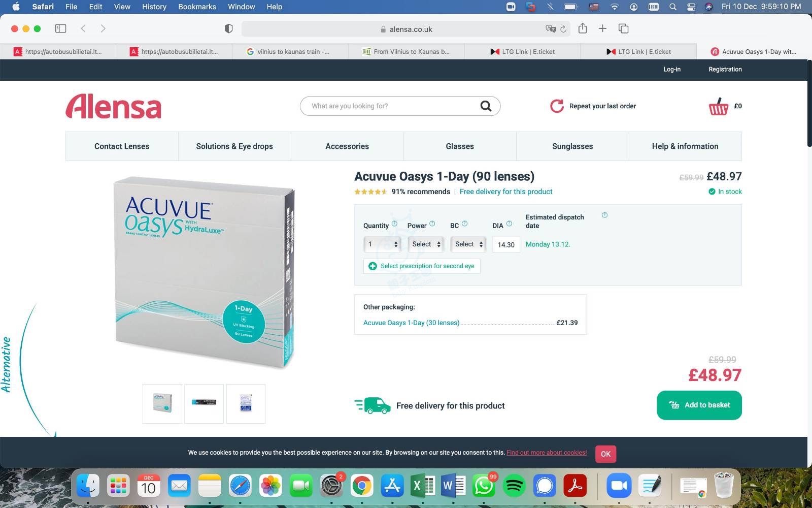
Task: Click the BC help question icon
Action: (x=464, y=224)
